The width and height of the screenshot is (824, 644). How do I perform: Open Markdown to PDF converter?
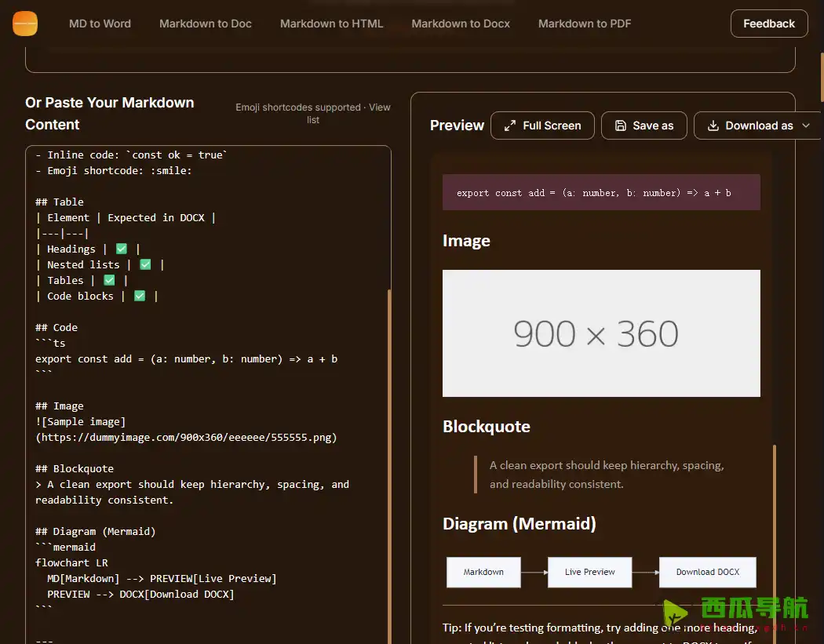(x=585, y=24)
